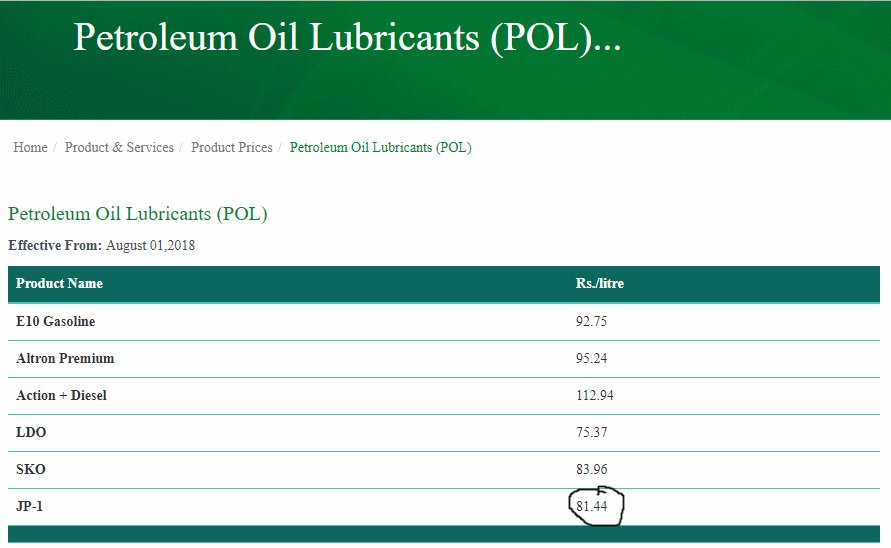This screenshot has height=548, width=891.
Task: Select the price 75.37
Action: click(x=591, y=432)
